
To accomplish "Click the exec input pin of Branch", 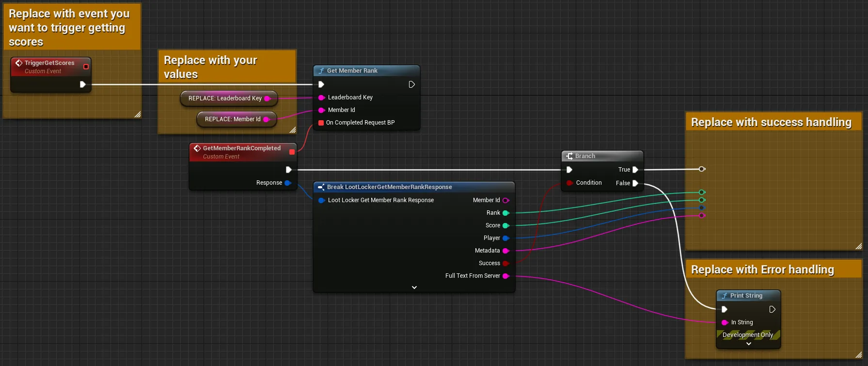I will point(569,170).
